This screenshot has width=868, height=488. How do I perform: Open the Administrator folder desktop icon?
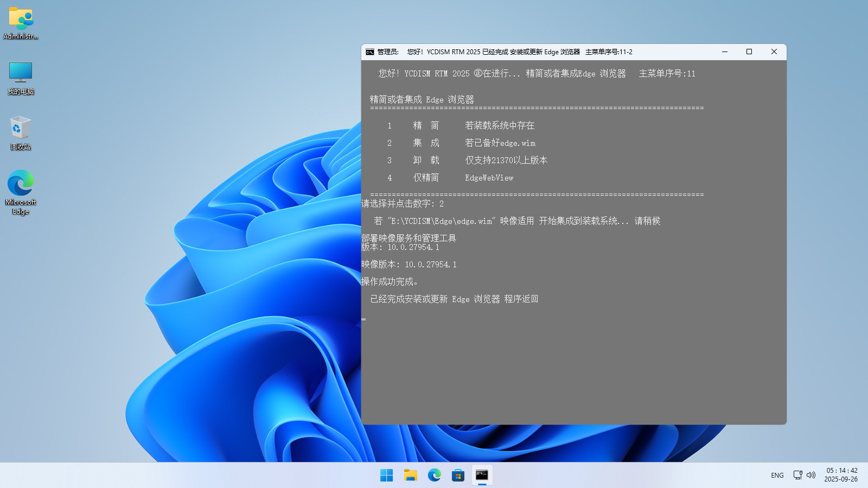[21, 23]
